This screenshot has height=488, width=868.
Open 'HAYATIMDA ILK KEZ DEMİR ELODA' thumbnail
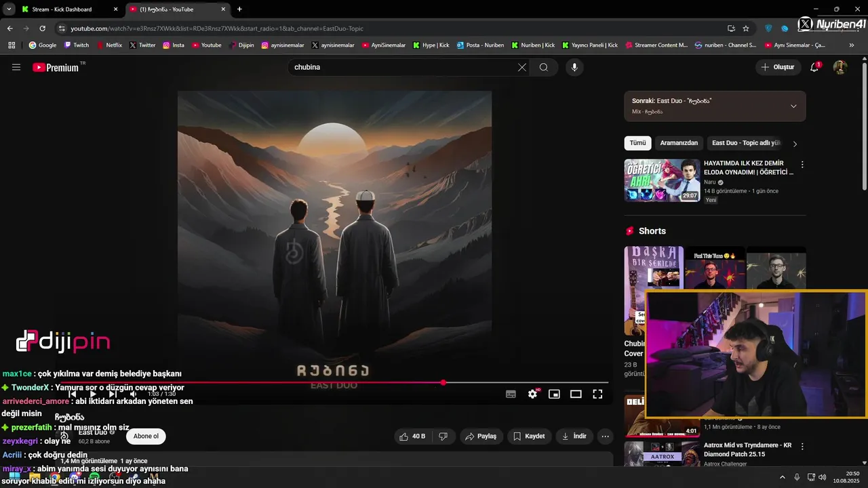(x=662, y=180)
